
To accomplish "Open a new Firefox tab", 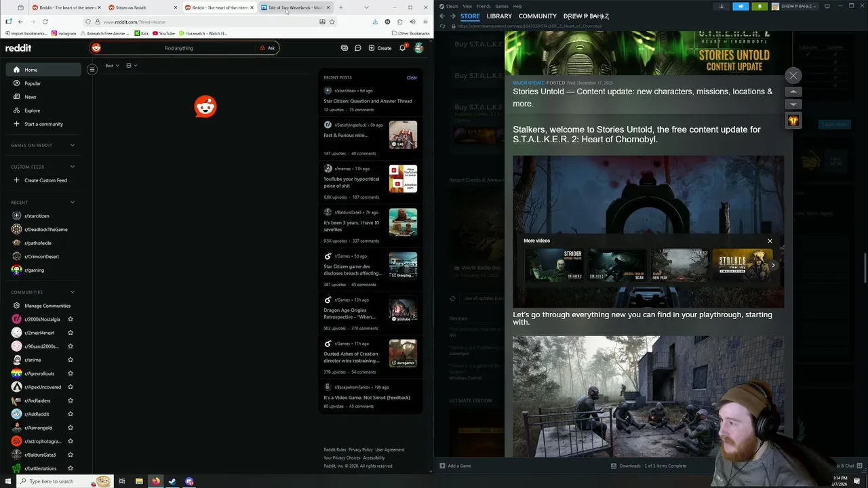I will 340,7.
